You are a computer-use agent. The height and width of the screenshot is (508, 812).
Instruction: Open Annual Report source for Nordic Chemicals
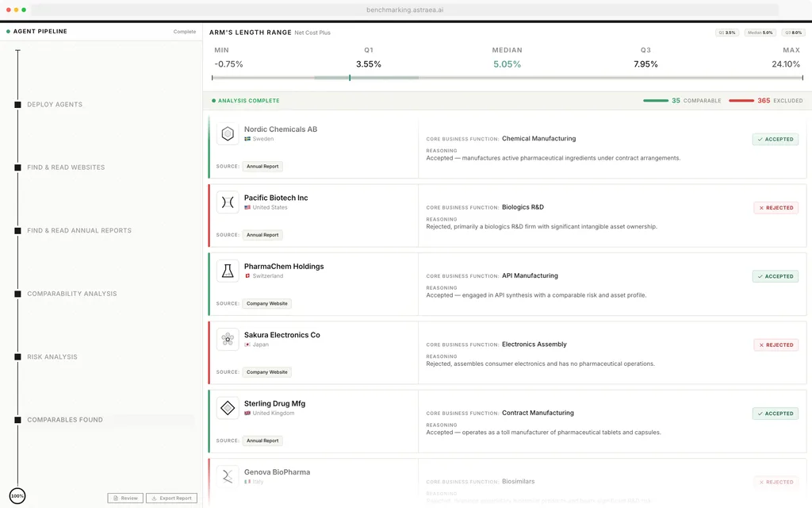click(x=262, y=167)
